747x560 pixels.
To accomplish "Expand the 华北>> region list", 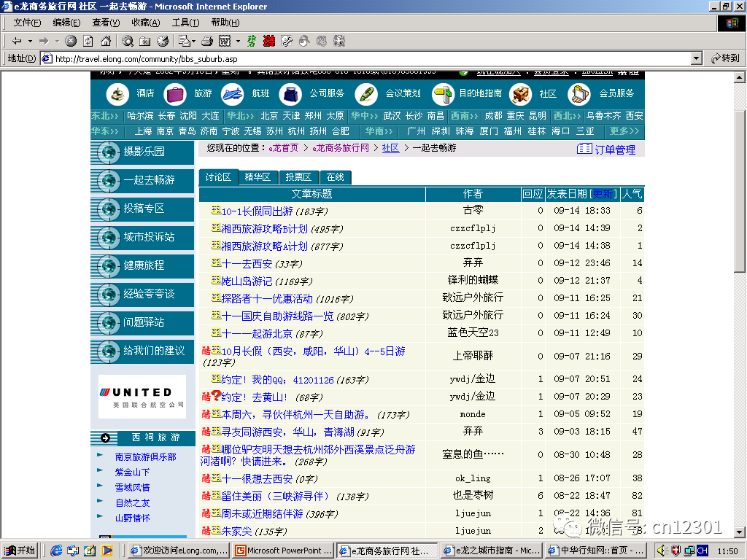I will point(240,116).
